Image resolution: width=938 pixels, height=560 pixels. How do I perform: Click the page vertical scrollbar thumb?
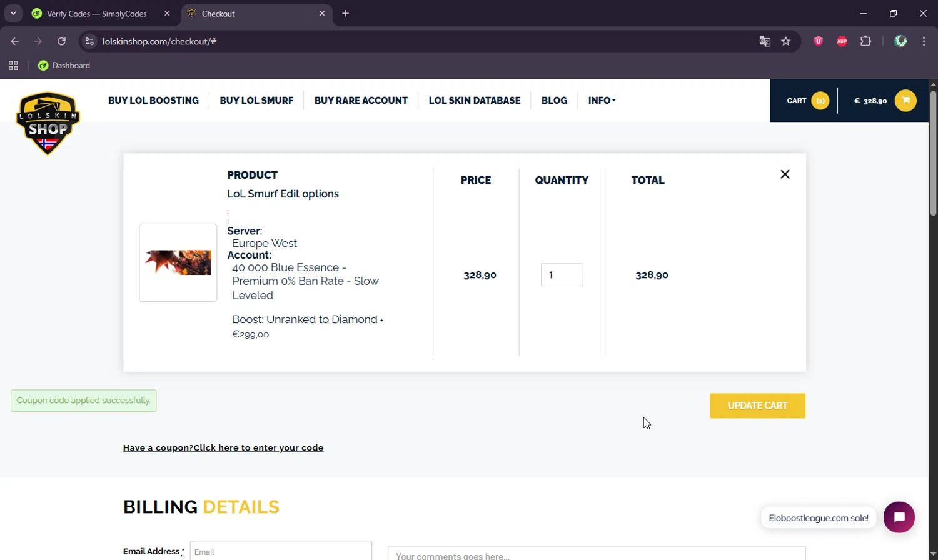[x=933, y=153]
